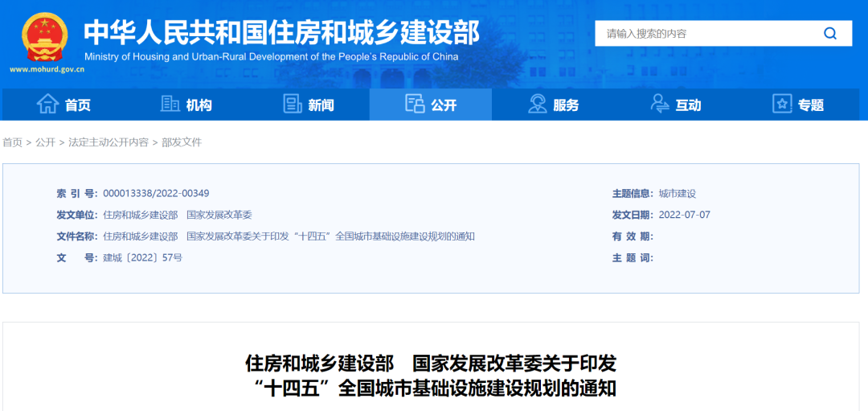
Task: Click the Chinese ministry title 中华人民共和国住房和城乡建设部
Action: 282,34
